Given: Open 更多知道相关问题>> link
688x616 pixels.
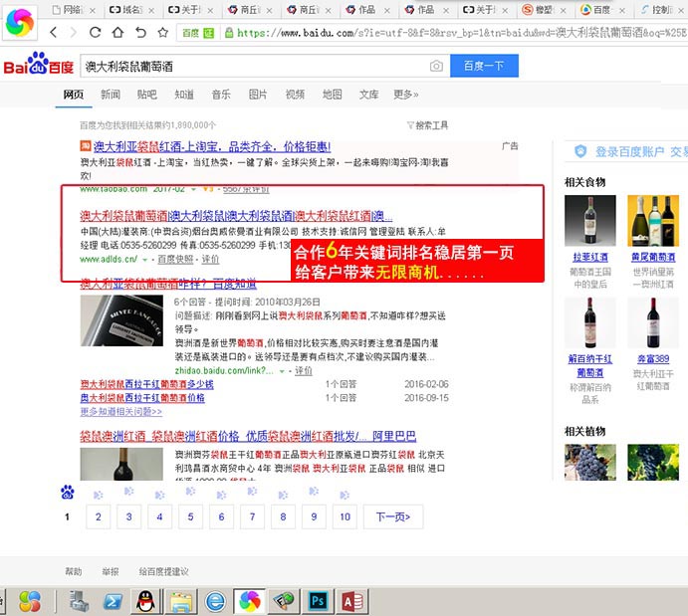Looking at the screenshot, I should 121,412.
